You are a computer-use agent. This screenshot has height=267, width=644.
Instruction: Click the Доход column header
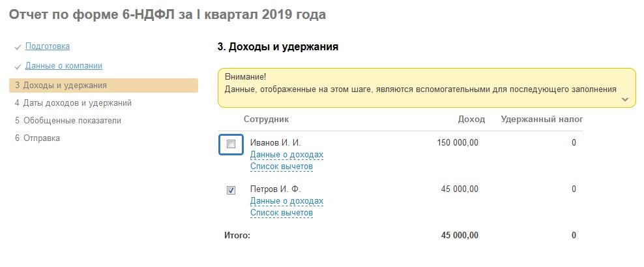(471, 119)
